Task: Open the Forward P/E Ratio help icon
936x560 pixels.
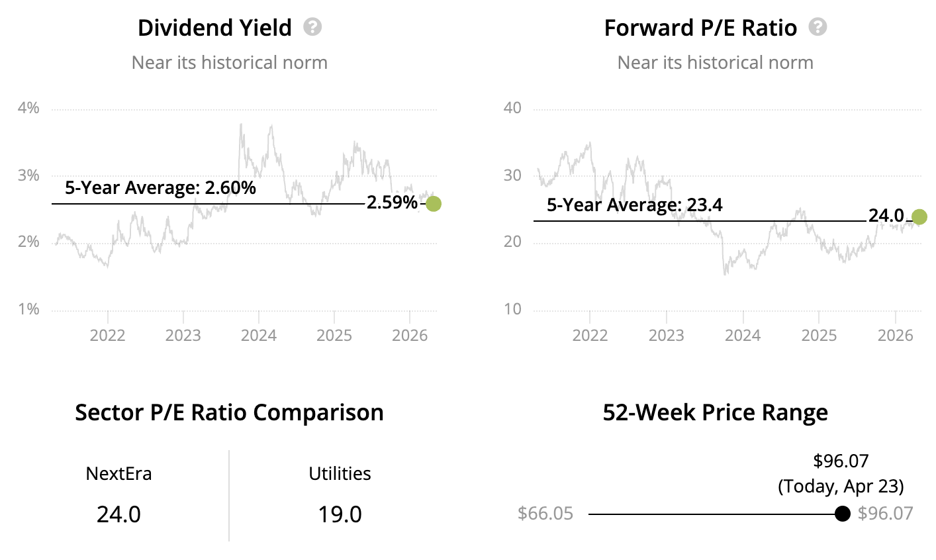Action: pyautogui.click(x=818, y=28)
